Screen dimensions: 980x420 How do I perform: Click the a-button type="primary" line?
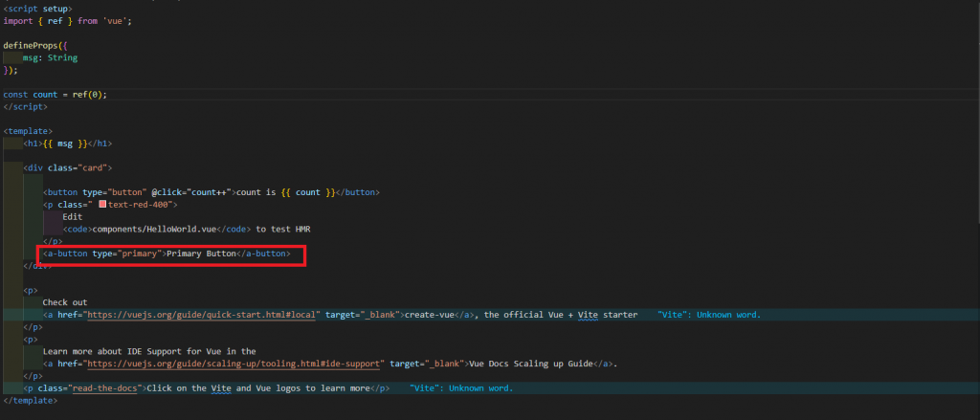[x=167, y=254]
